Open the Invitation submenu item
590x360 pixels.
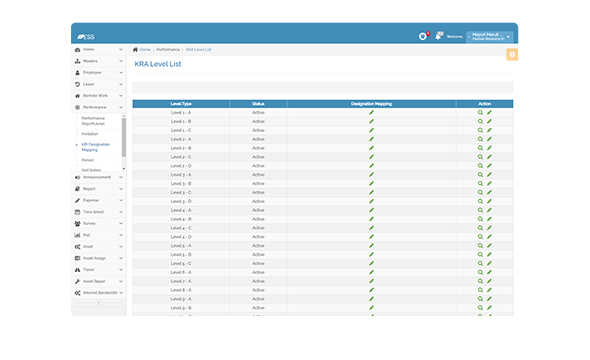(x=90, y=134)
